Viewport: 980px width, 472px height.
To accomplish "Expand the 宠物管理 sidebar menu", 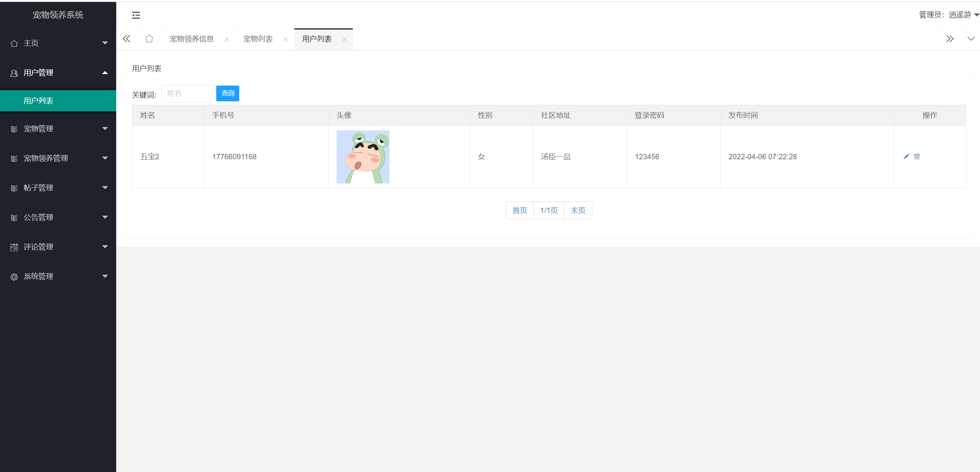I will [x=58, y=129].
